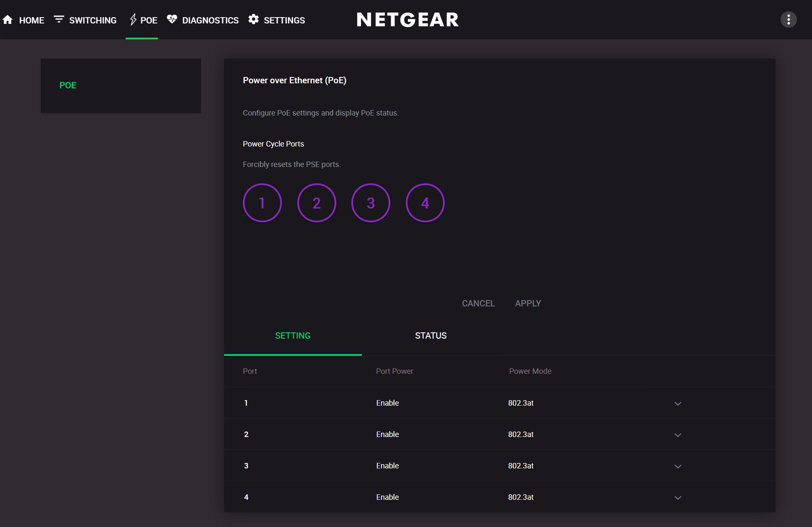Open the dropdown chevron on port 4 row
This screenshot has width=812, height=527.
point(678,498)
